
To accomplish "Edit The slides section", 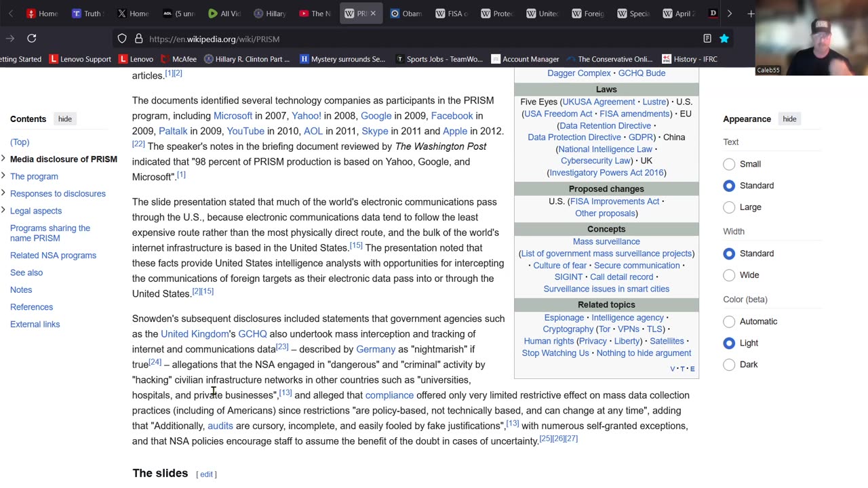I will pos(206,474).
